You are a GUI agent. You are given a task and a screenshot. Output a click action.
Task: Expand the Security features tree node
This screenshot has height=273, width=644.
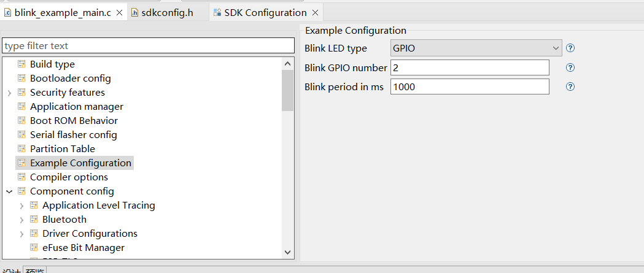pos(9,93)
